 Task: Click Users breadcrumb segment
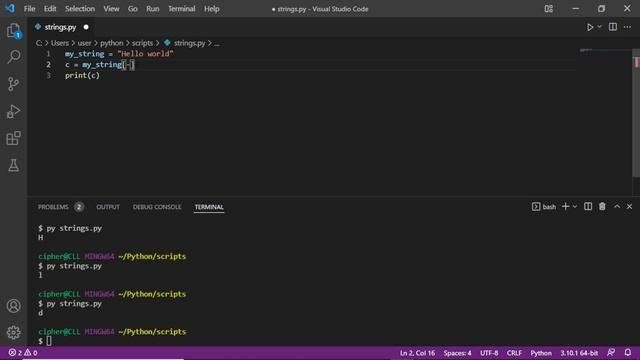[x=60, y=43]
